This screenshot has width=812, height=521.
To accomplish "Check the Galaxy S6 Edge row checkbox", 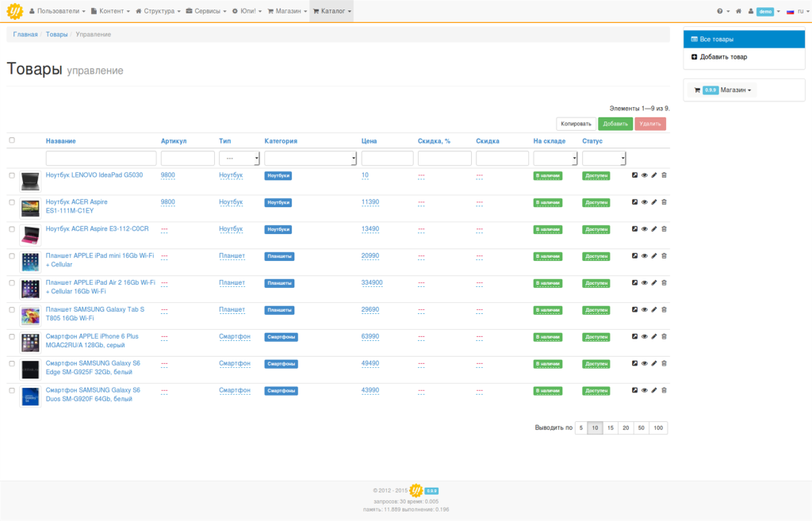I will [x=12, y=364].
